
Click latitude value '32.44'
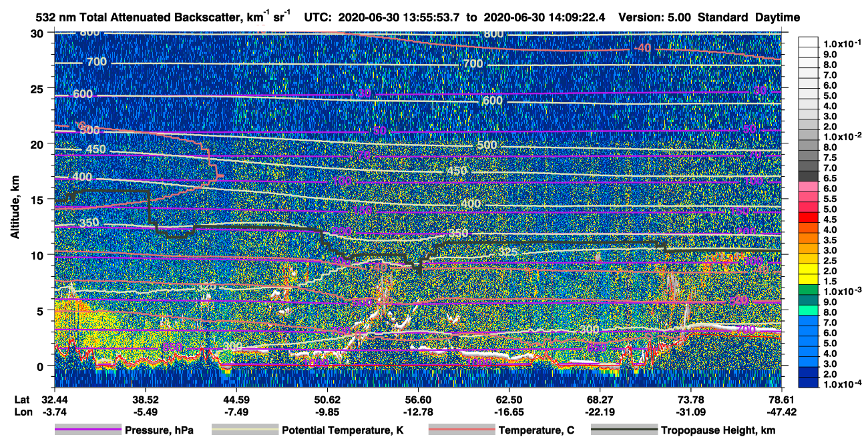tap(53, 400)
